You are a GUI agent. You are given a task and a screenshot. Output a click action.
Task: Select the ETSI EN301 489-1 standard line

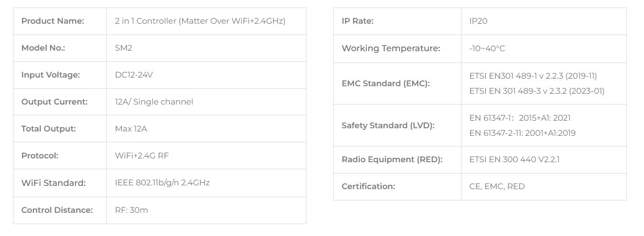[533, 76]
